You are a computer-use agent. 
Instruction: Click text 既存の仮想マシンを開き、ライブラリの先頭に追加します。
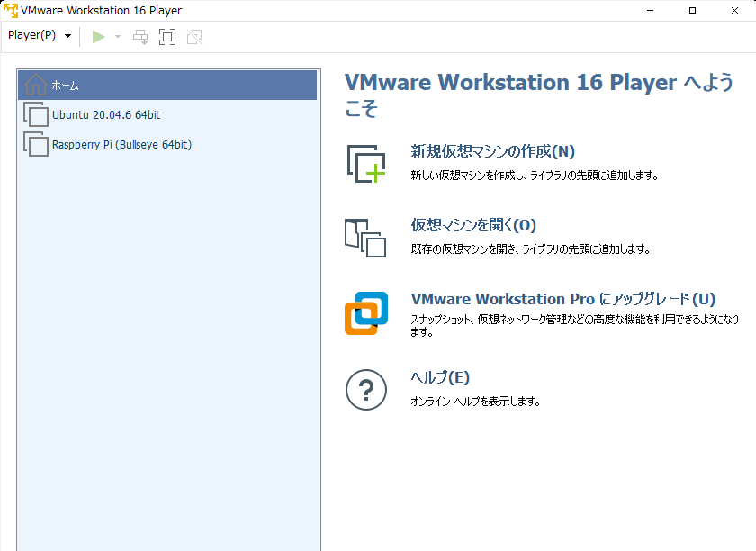pos(531,249)
